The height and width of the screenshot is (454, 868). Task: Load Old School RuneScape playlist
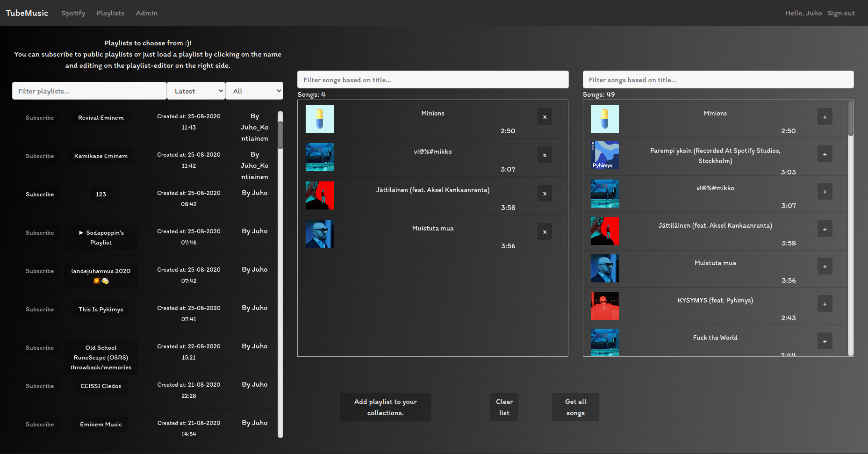[101, 358]
